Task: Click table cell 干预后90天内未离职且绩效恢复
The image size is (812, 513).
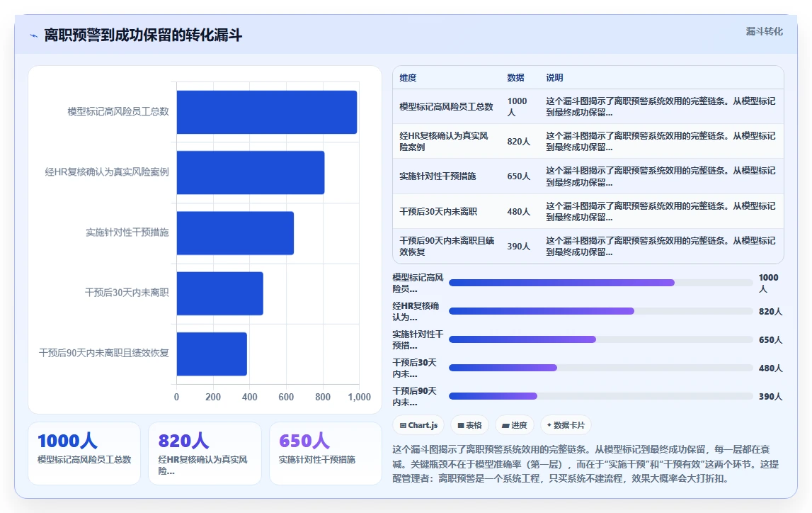Action: click(447, 246)
